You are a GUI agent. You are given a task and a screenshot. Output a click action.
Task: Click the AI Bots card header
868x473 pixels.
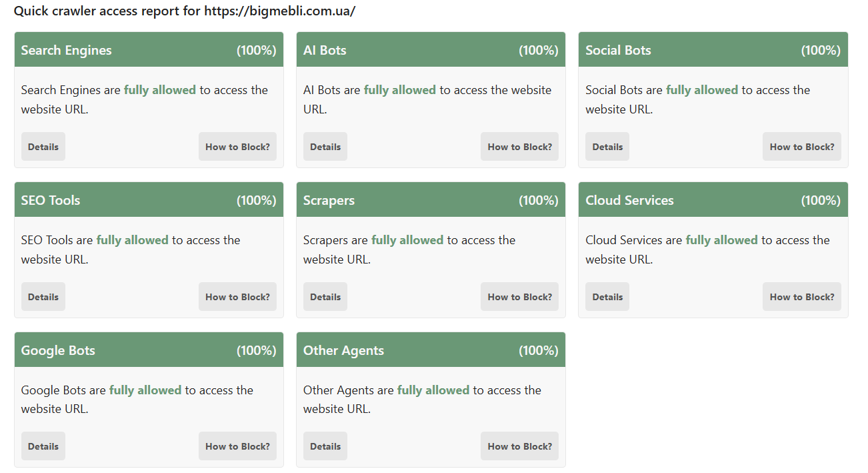coord(431,50)
